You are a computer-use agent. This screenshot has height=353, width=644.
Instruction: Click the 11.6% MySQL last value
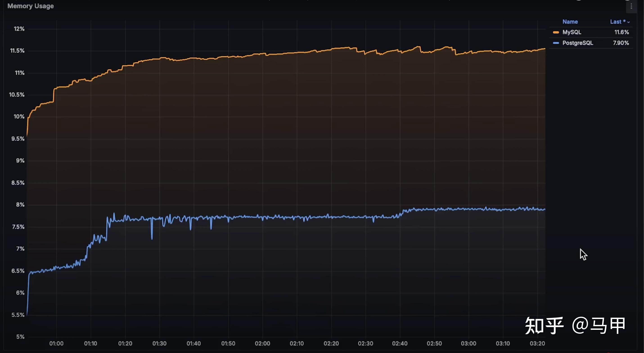[x=622, y=32]
